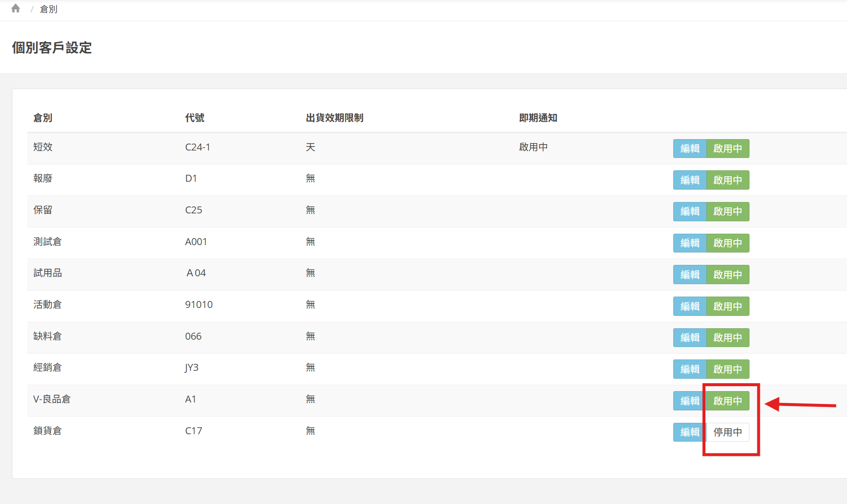This screenshot has width=847, height=504.
Task: Edit the 保留 C25 warehouse
Action: coord(690,211)
